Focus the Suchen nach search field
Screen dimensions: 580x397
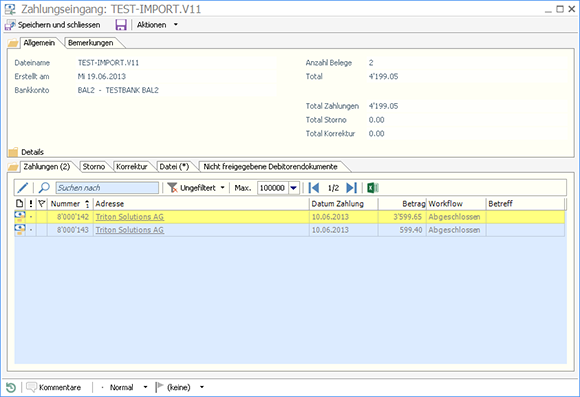[107, 188]
